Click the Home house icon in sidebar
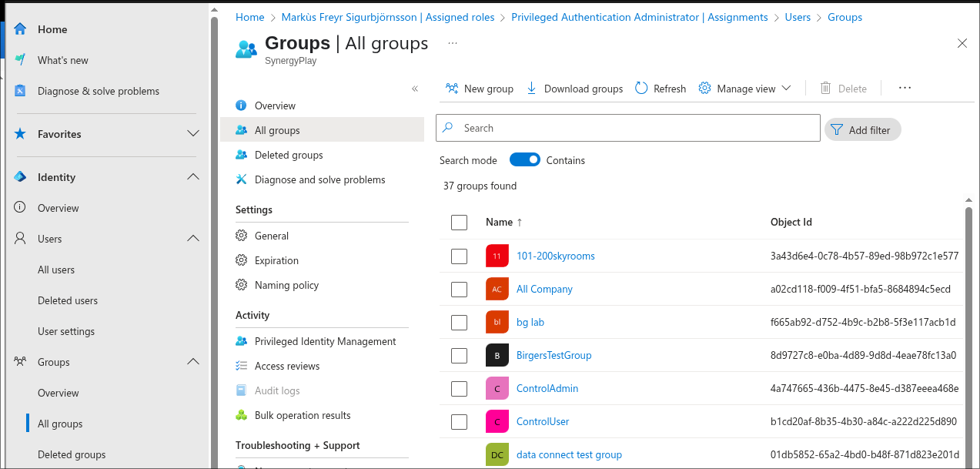The height and width of the screenshot is (469, 980). tap(21, 29)
